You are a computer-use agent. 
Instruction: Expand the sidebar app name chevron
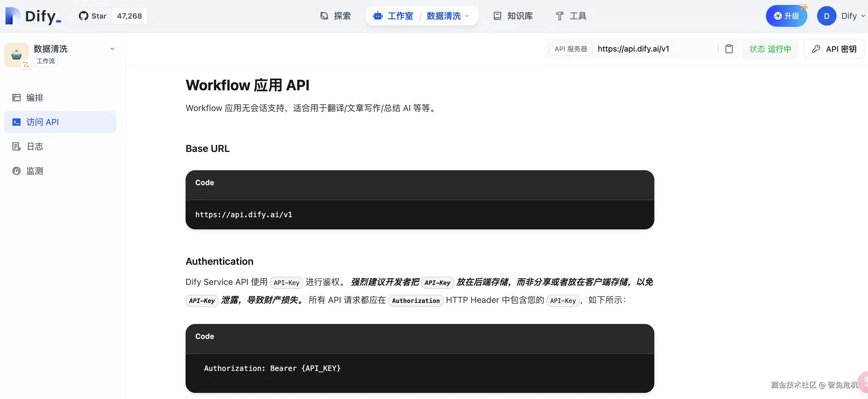[x=112, y=49]
